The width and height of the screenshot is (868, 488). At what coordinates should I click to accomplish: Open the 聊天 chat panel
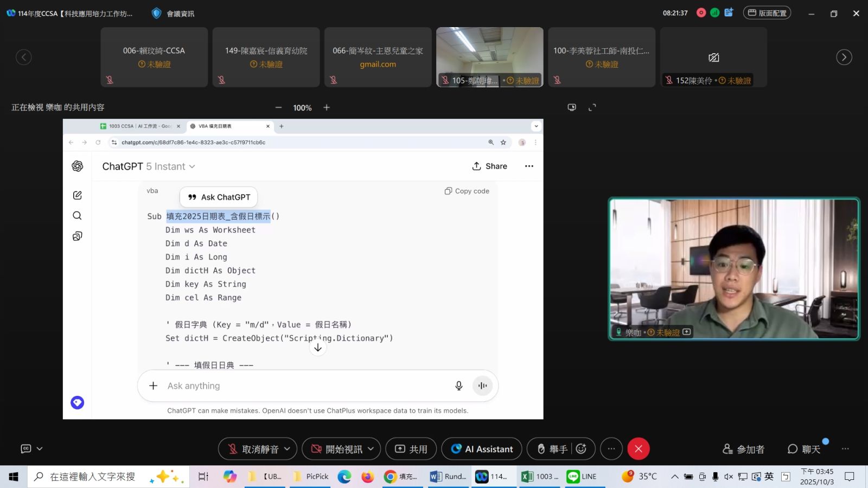tap(804, 449)
